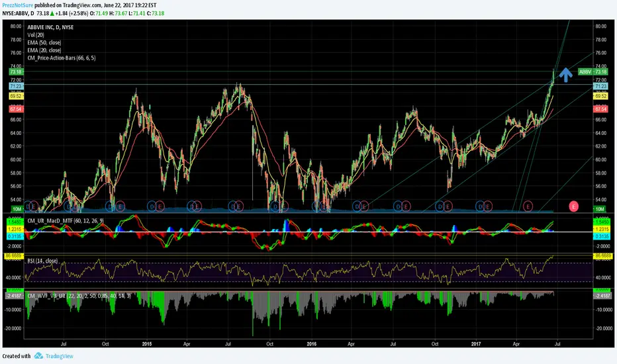The image size is (617, 364).
Task: Click the yellow 1.2315 MACD label on left
Action: pyautogui.click(x=14, y=229)
